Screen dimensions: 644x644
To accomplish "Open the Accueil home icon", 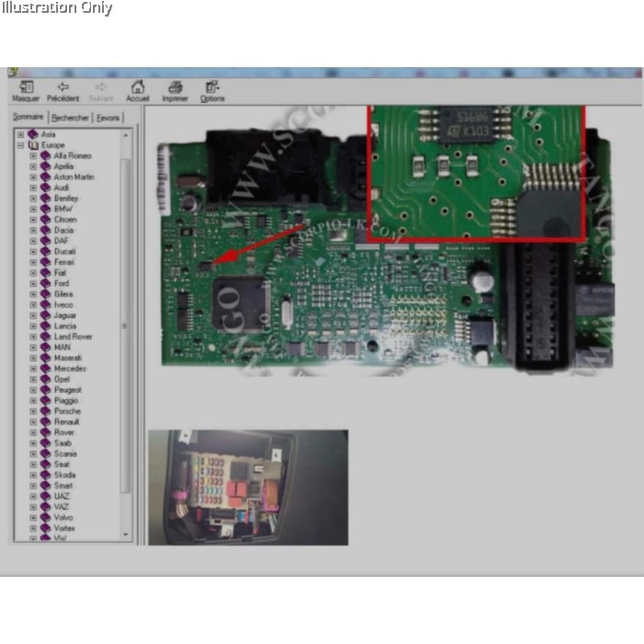I will click(x=137, y=87).
